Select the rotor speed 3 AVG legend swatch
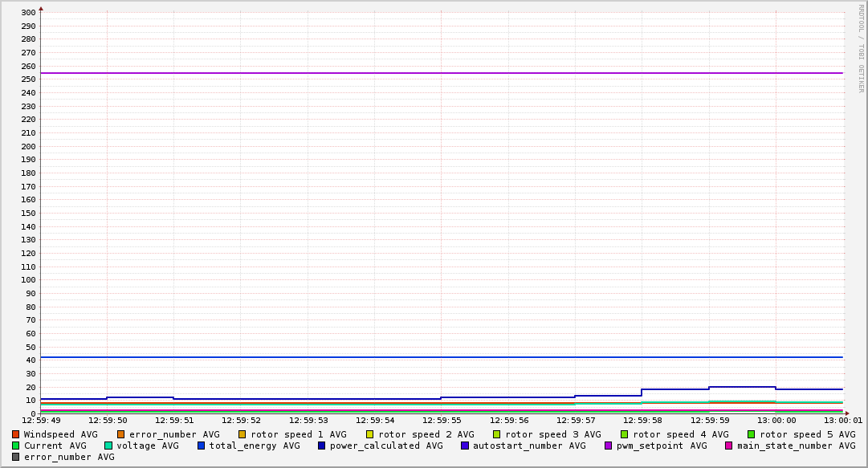Image resolution: width=868 pixels, height=468 pixels. [497, 434]
